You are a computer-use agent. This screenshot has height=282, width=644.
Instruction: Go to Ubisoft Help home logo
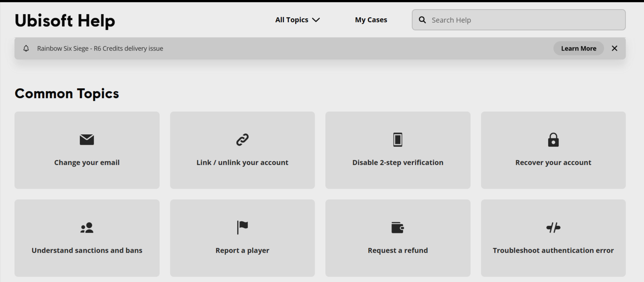tap(65, 20)
